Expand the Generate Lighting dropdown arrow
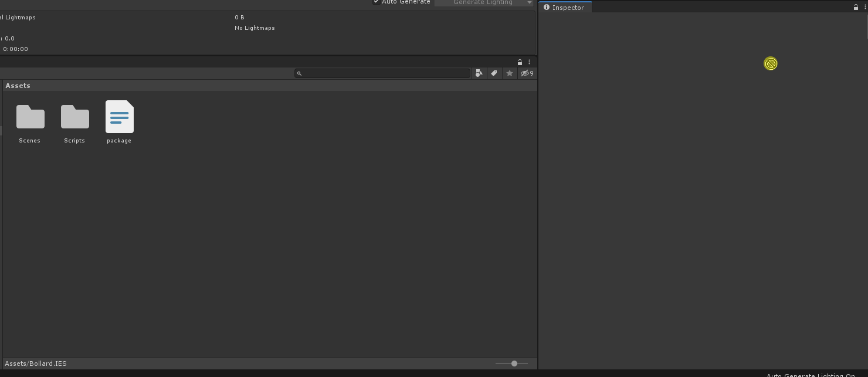 (x=529, y=2)
